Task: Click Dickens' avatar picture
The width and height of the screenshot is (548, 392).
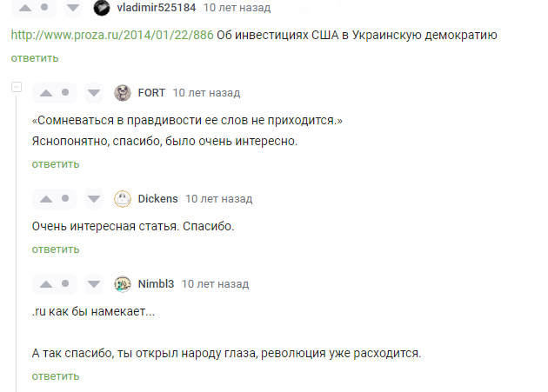Action: point(123,198)
